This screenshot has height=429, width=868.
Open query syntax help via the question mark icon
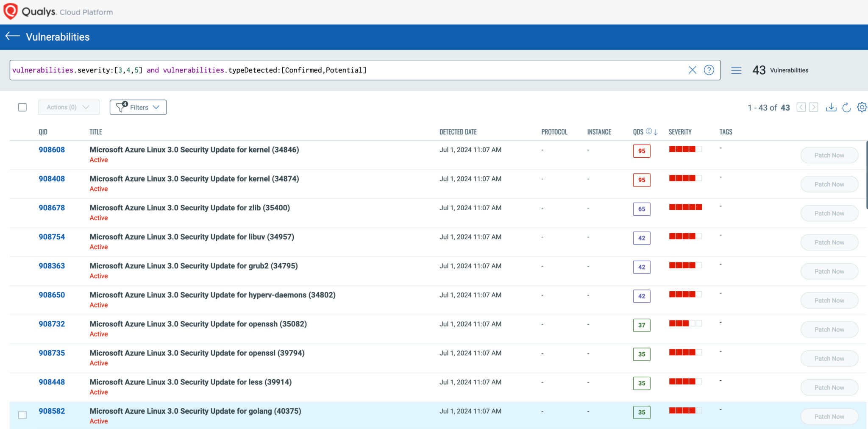coord(709,70)
